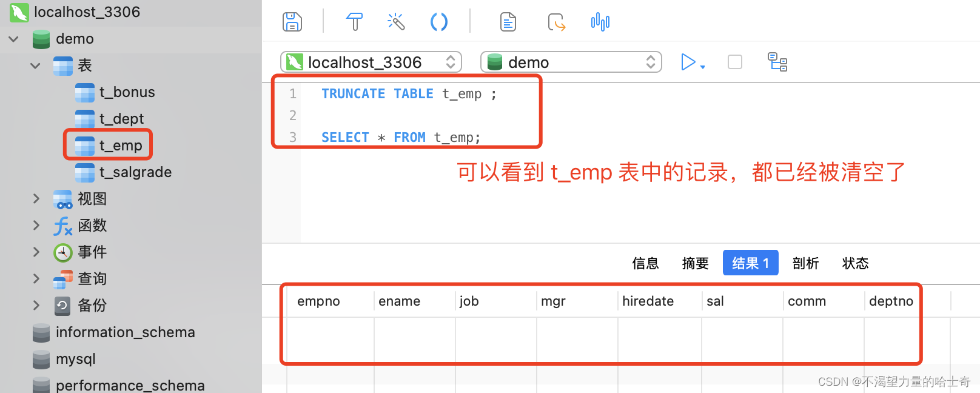Click the 备份 backup icon
980x393 pixels.
[62, 306]
